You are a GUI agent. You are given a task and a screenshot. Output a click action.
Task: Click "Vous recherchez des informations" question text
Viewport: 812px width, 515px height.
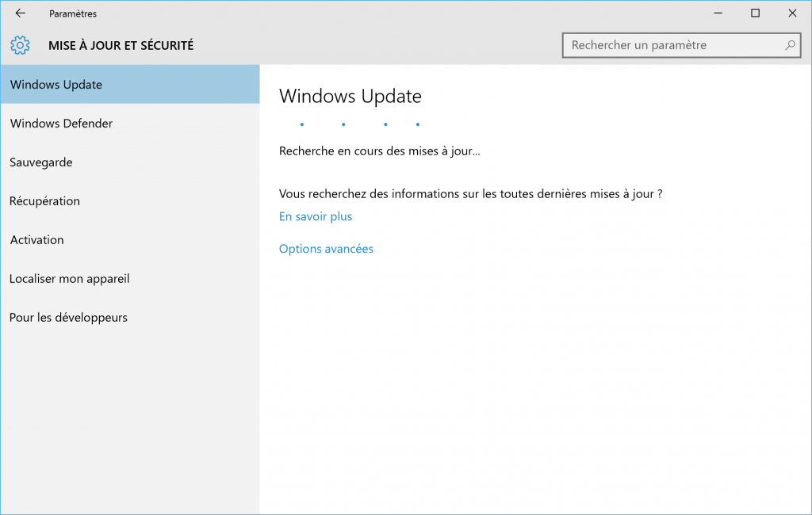[471, 194]
